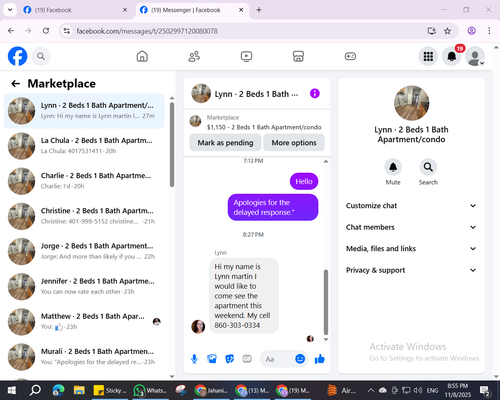Click the message text field Aa
This screenshot has width=500, height=400.
(278, 359)
